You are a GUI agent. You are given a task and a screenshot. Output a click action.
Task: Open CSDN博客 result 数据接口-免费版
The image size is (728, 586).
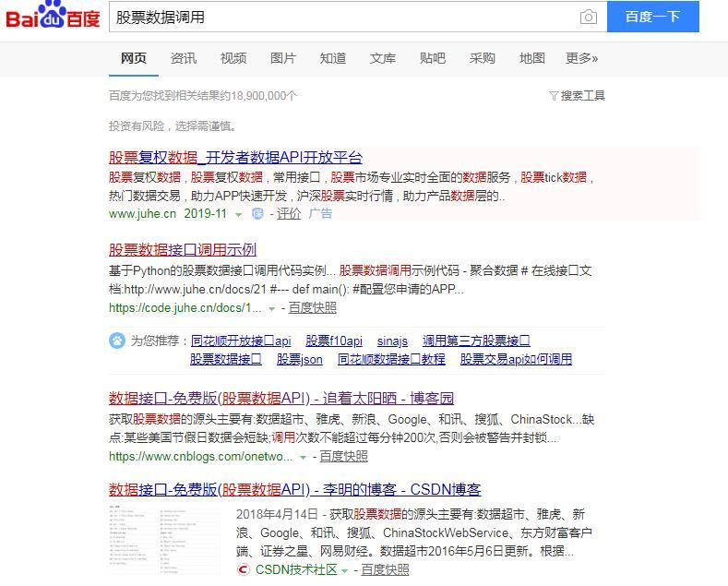295,489
